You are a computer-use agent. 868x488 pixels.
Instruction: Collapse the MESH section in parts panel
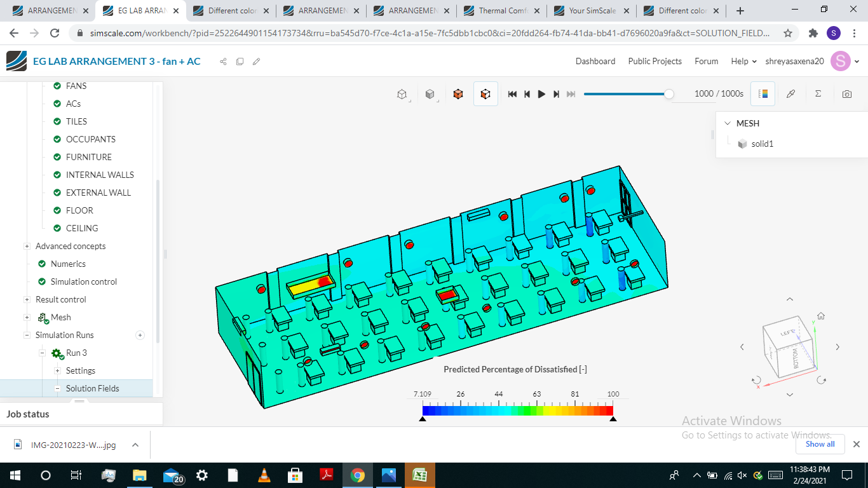coord(728,123)
